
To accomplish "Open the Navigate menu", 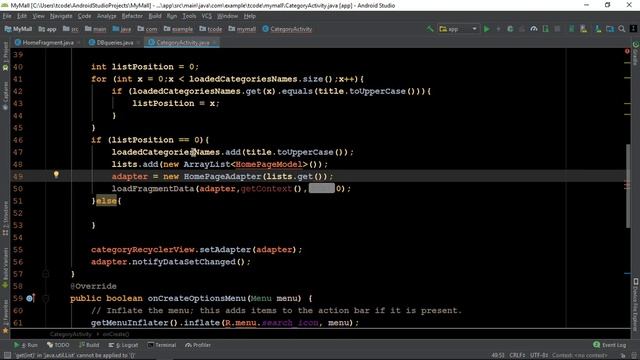I will (61, 16).
